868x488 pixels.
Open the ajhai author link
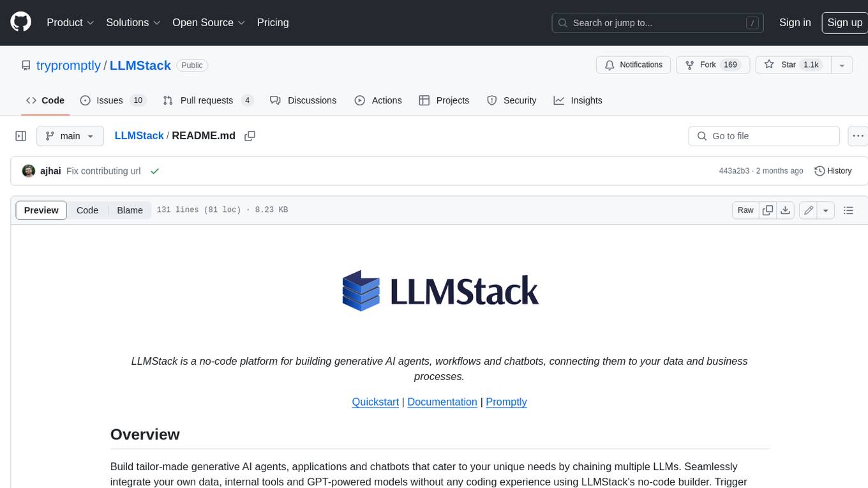pos(50,171)
